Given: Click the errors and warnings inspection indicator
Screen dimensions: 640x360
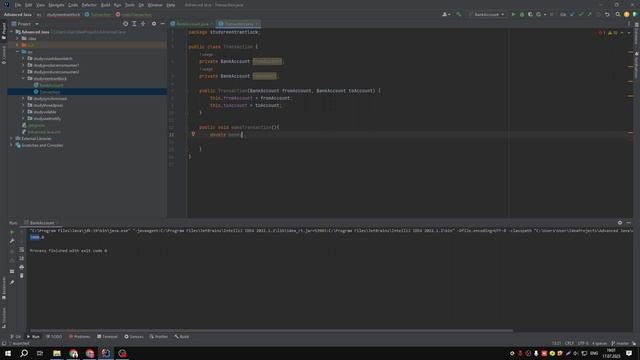Looking at the screenshot, I should pos(609,33).
